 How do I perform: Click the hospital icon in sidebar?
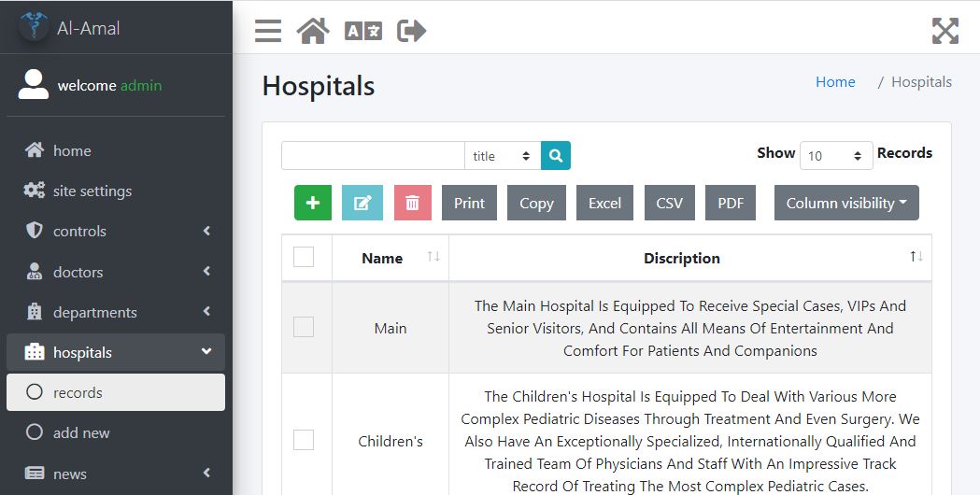pyautogui.click(x=35, y=352)
